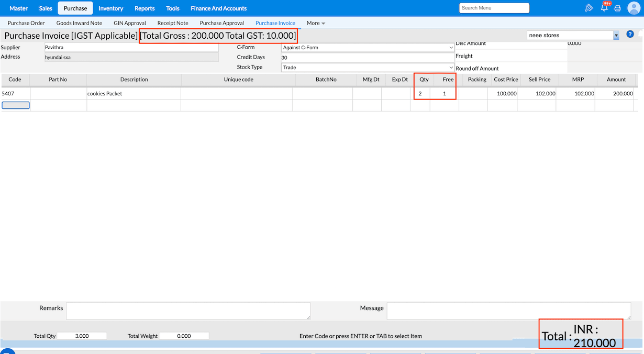Click item code 5407 cell
This screenshot has width=644, height=354.
click(x=15, y=93)
